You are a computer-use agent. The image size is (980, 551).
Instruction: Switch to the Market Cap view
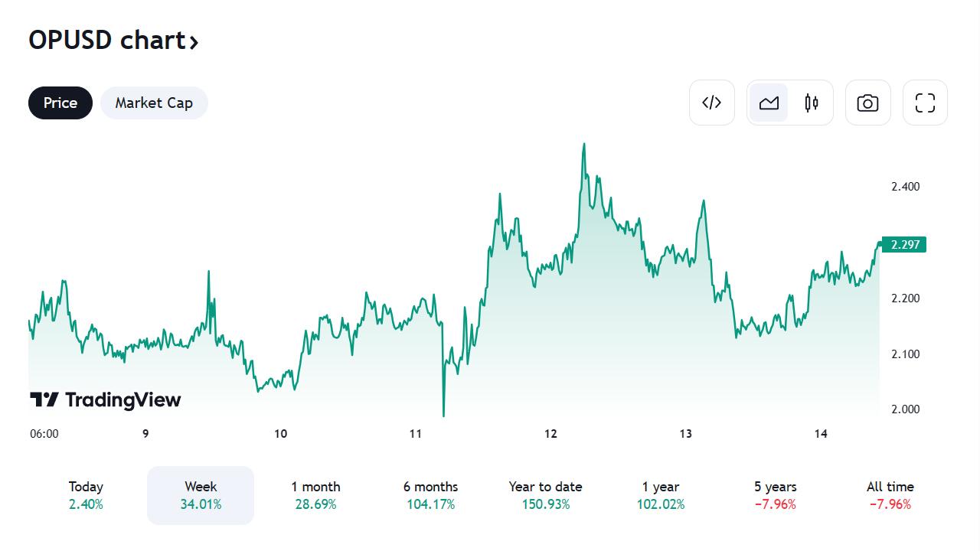click(154, 103)
